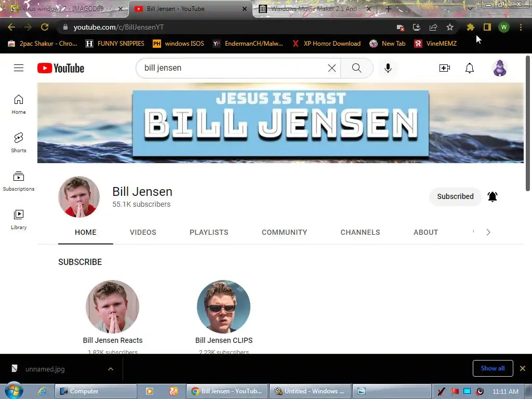The height and width of the screenshot is (399, 532).
Task: Open the Bill Jensen CLIPS channel
Action: pos(224,340)
